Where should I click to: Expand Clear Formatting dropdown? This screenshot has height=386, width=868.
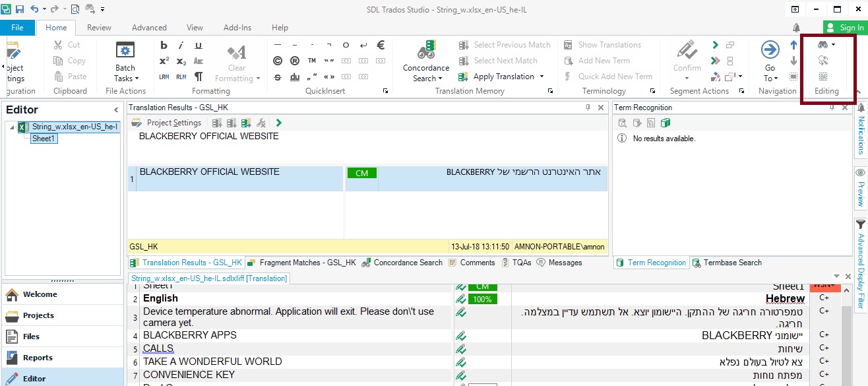coord(257,79)
